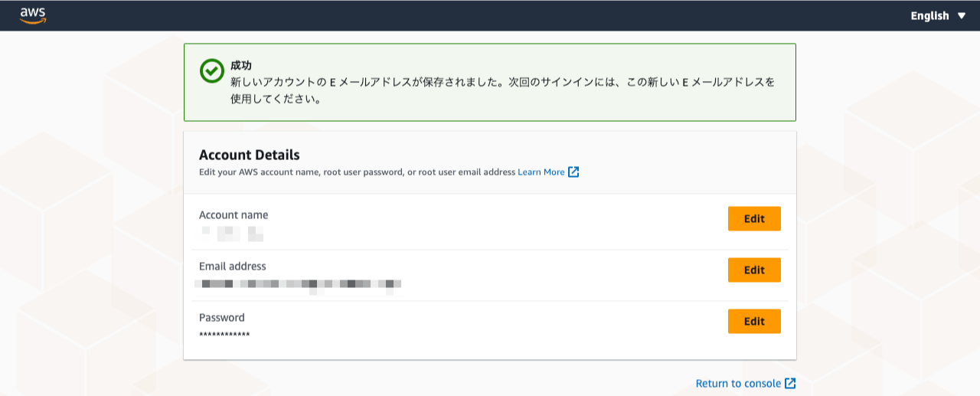The width and height of the screenshot is (980, 396).
Task: Click the 成功 success title text
Action: pos(241,66)
